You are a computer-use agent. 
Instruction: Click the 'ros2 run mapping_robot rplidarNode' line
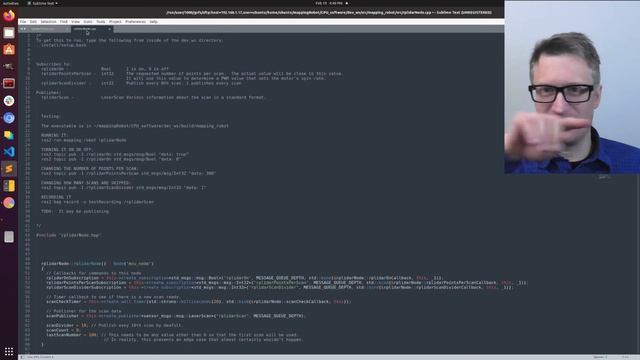coord(84,140)
